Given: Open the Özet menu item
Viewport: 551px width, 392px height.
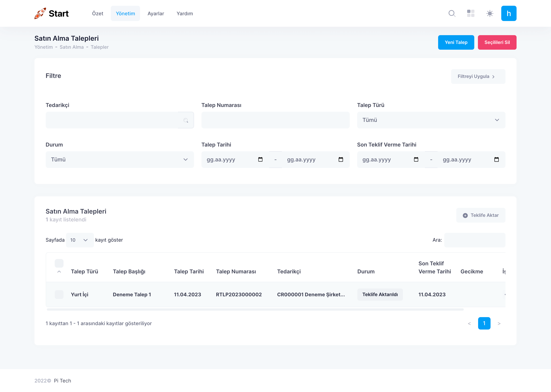Looking at the screenshot, I should coord(97,14).
